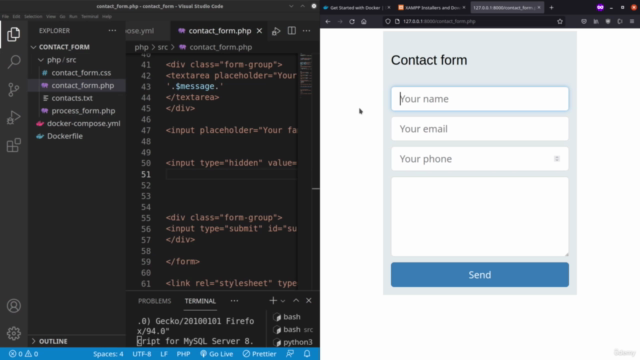Open the Selection menu in VS Code
The image size is (640, 360).
point(33,17)
